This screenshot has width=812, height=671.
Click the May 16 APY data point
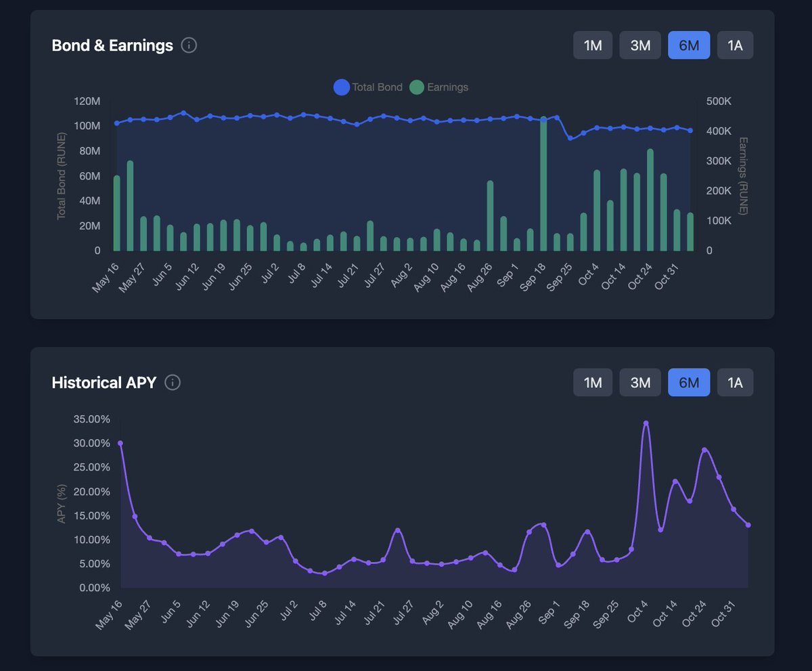click(x=120, y=443)
